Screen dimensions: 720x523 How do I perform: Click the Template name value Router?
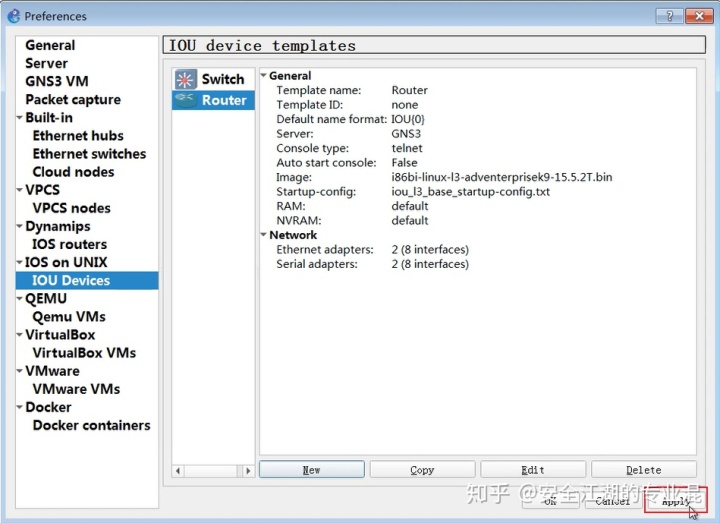(x=409, y=90)
